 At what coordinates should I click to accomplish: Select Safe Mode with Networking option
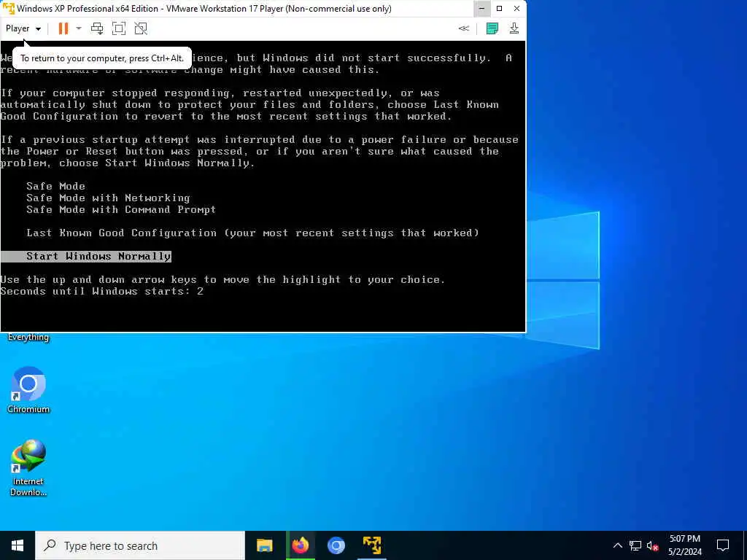tap(108, 198)
